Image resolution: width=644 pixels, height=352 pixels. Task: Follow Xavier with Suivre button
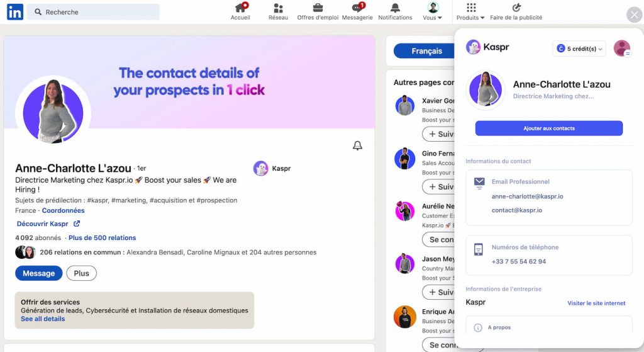pos(439,134)
